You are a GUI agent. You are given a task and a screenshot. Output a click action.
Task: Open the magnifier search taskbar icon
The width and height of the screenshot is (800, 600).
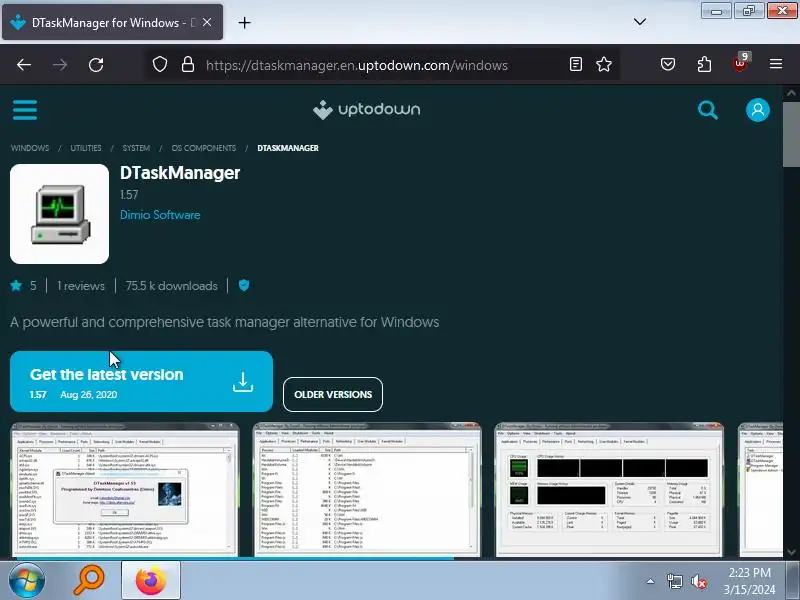[89, 580]
